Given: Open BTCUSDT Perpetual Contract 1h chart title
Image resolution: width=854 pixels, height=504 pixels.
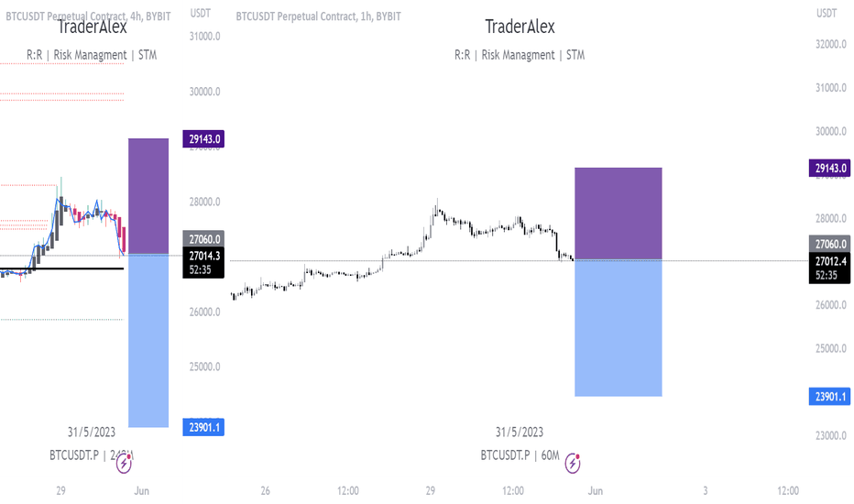Looking at the screenshot, I should click(318, 16).
